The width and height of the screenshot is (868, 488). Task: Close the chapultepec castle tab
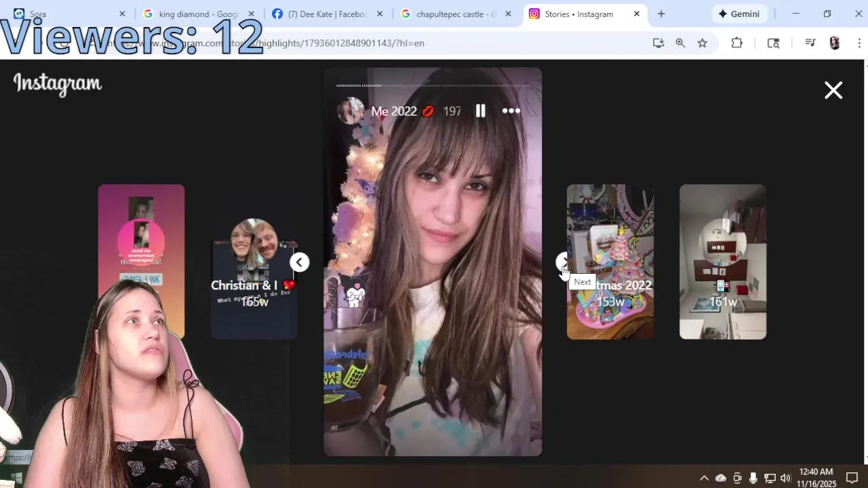point(509,14)
